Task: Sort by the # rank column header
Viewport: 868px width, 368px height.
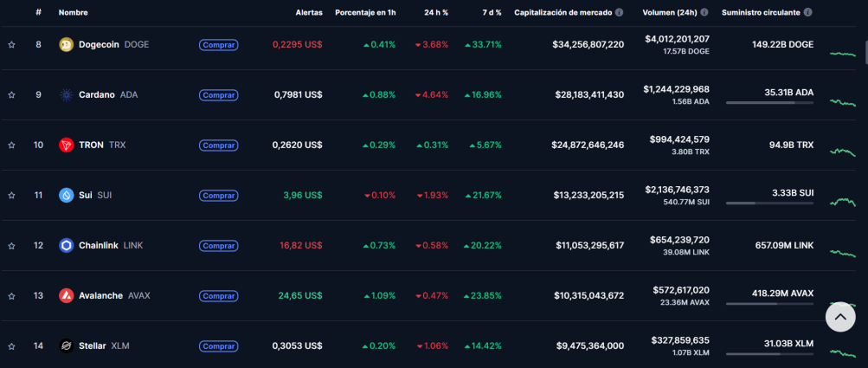Action: (38, 12)
